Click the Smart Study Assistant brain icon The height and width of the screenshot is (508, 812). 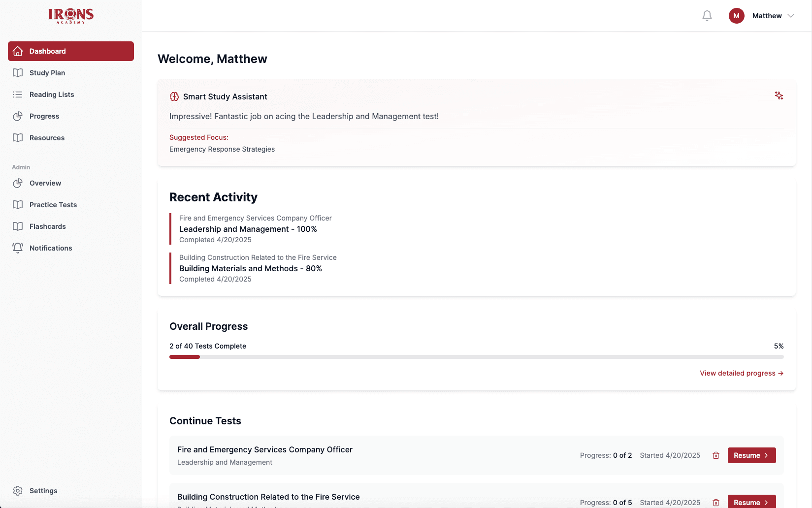[174, 96]
